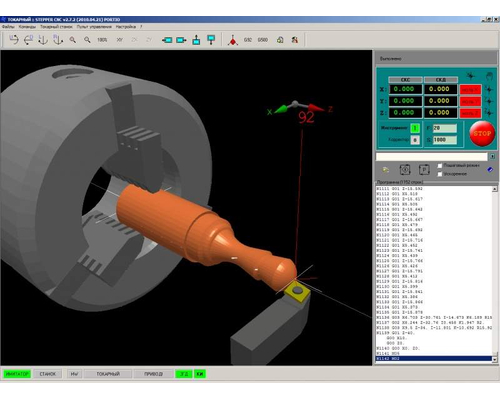The width and height of the screenshot is (500, 400).
Task: Click the square icon with circle
Action: point(405,170)
